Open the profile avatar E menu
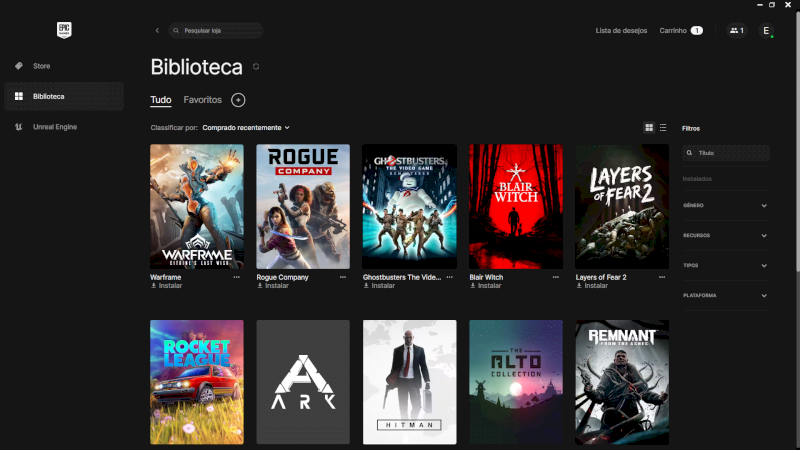Image resolution: width=800 pixels, height=450 pixels. 766,31
